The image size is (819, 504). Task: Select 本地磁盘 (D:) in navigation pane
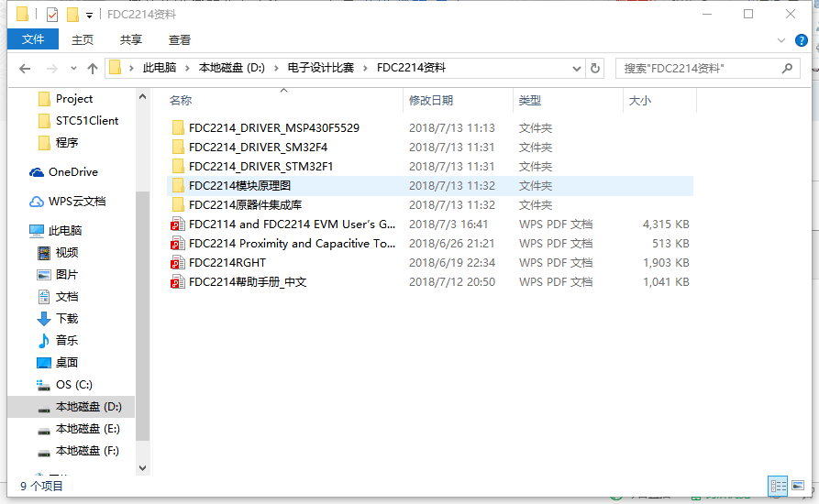pos(71,407)
